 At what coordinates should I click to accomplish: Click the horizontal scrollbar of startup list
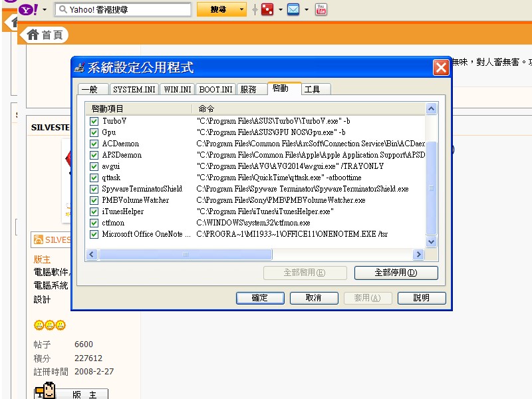(x=186, y=255)
